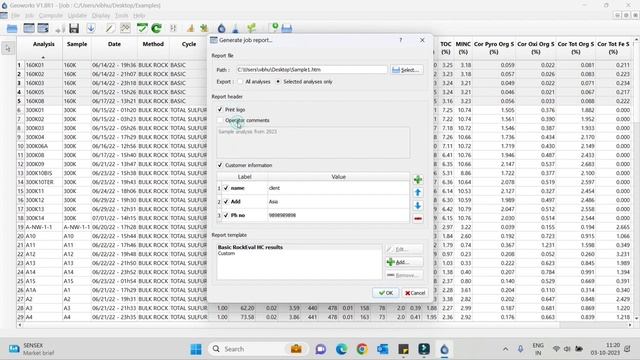The width and height of the screenshot is (640, 360).
Task: Open Google Chrome from the taskbar
Action: click(x=362, y=349)
